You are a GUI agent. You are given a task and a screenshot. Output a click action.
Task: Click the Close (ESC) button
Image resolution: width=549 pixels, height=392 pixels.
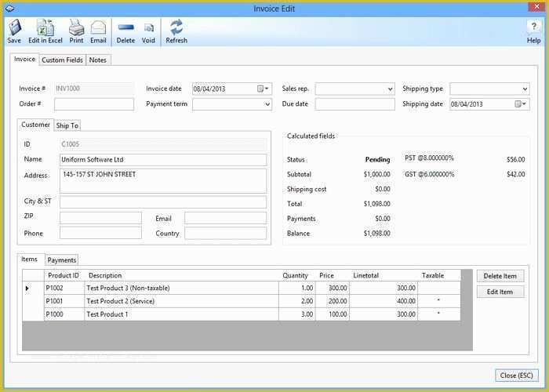click(x=516, y=376)
